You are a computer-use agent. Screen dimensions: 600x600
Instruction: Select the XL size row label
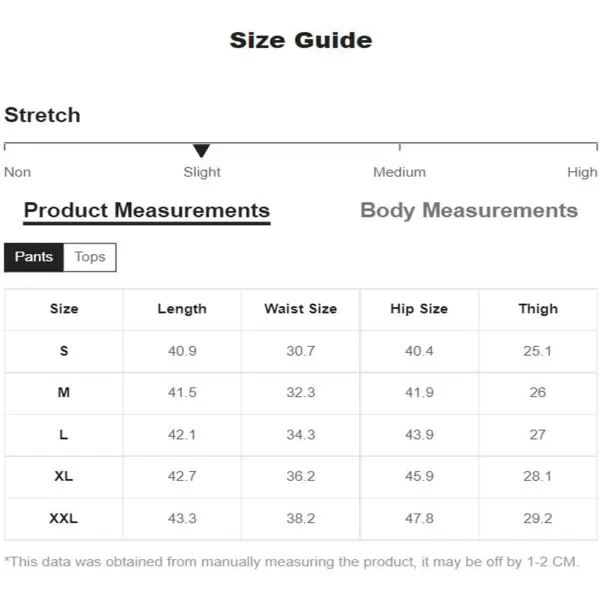(x=64, y=476)
